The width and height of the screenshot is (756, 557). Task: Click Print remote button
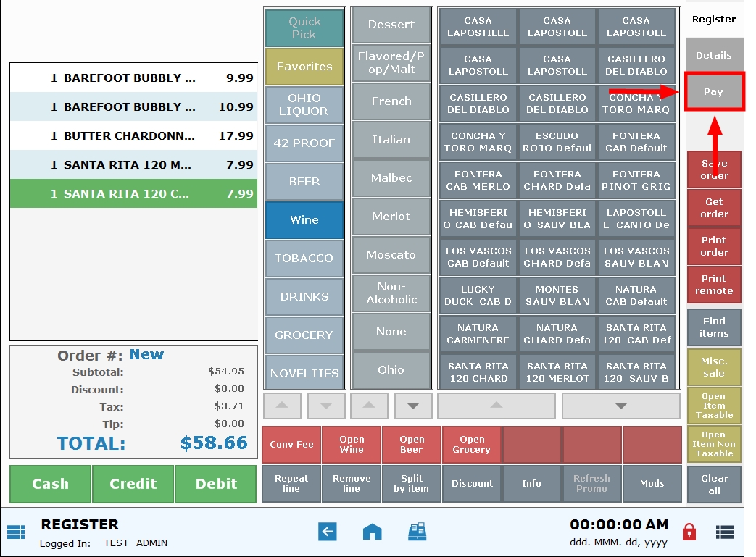(x=714, y=285)
